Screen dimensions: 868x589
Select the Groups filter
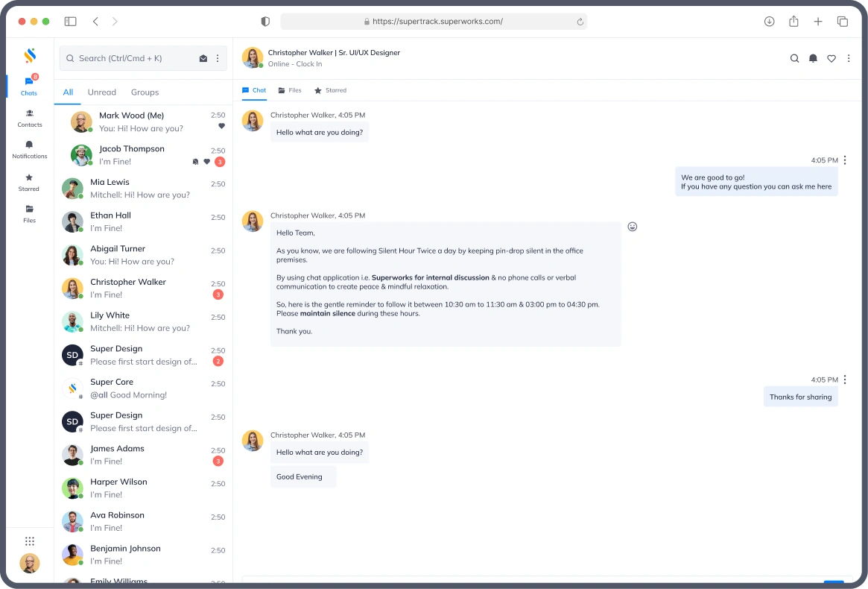[x=145, y=92]
